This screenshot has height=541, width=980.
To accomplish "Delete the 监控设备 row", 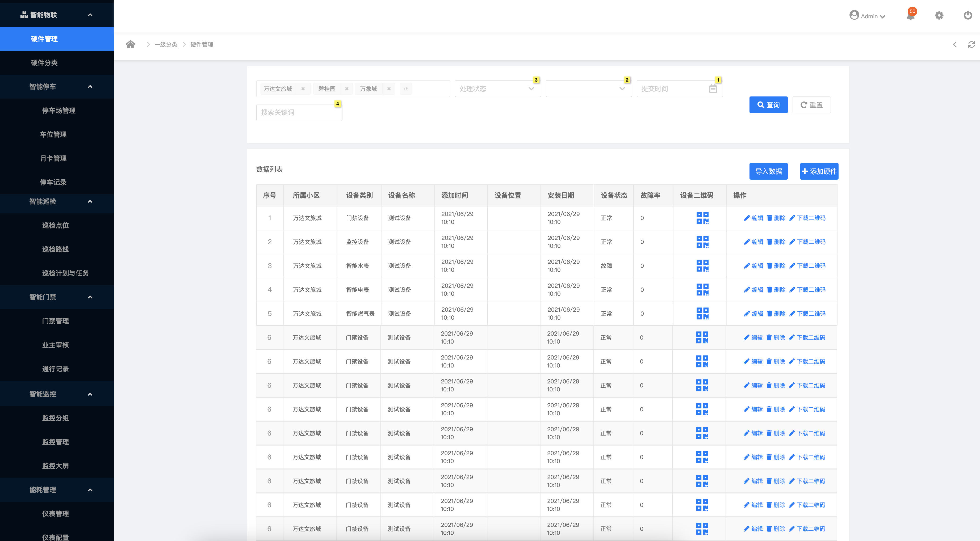I will pos(776,242).
